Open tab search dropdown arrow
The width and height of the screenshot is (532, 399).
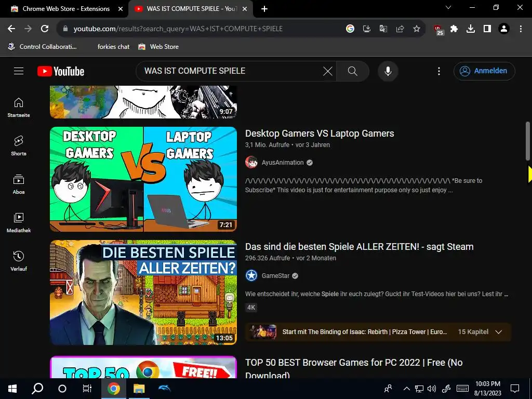448,7
